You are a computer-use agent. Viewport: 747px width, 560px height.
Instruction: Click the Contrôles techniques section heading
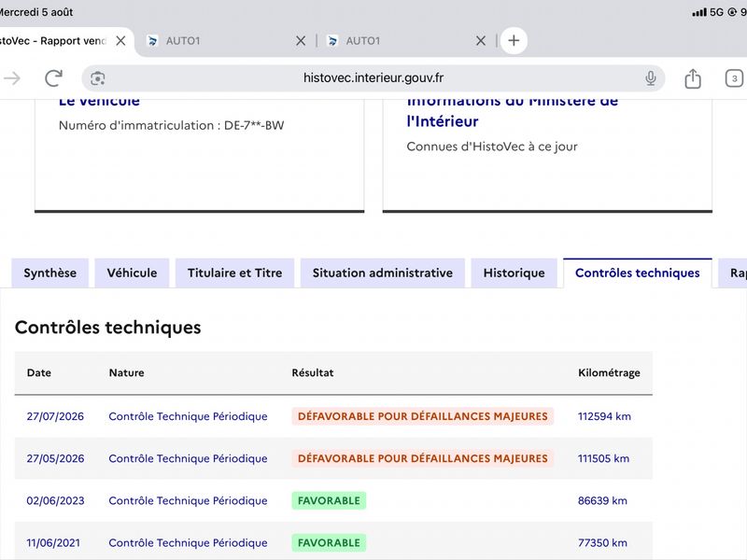click(108, 328)
